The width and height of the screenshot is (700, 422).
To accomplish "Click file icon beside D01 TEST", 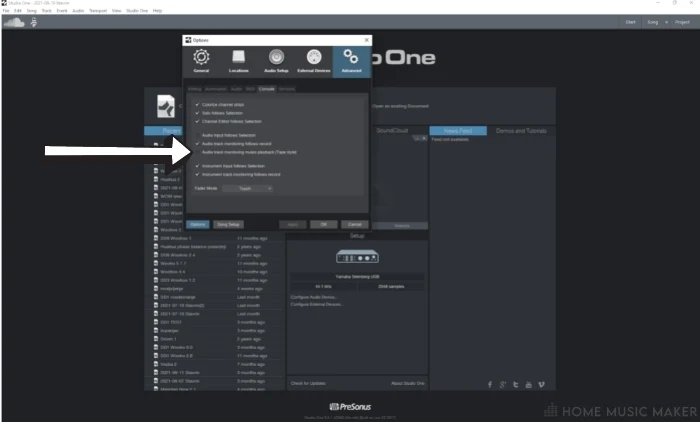I will click(x=156, y=322).
